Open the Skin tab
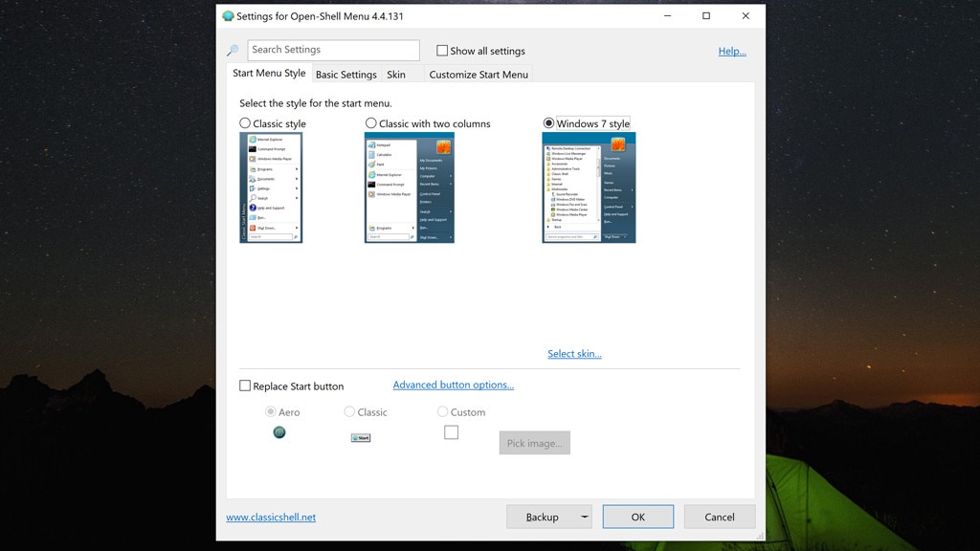 (x=396, y=74)
